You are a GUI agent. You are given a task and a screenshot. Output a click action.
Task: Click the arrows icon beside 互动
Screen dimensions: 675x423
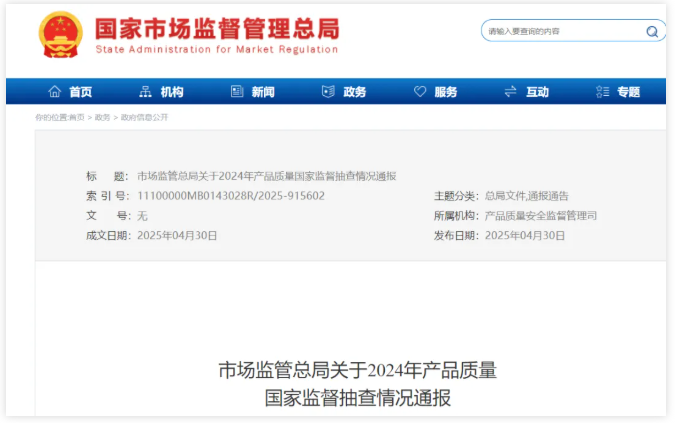511,91
